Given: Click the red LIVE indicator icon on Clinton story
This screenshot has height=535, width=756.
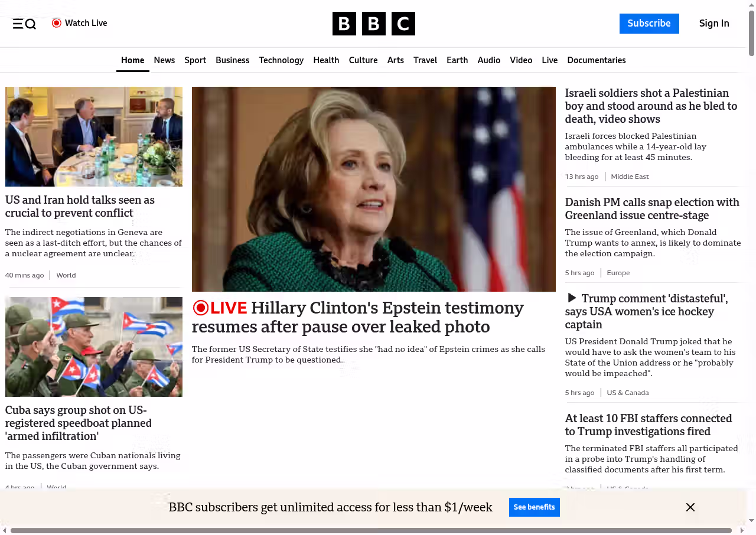Looking at the screenshot, I should click(201, 308).
